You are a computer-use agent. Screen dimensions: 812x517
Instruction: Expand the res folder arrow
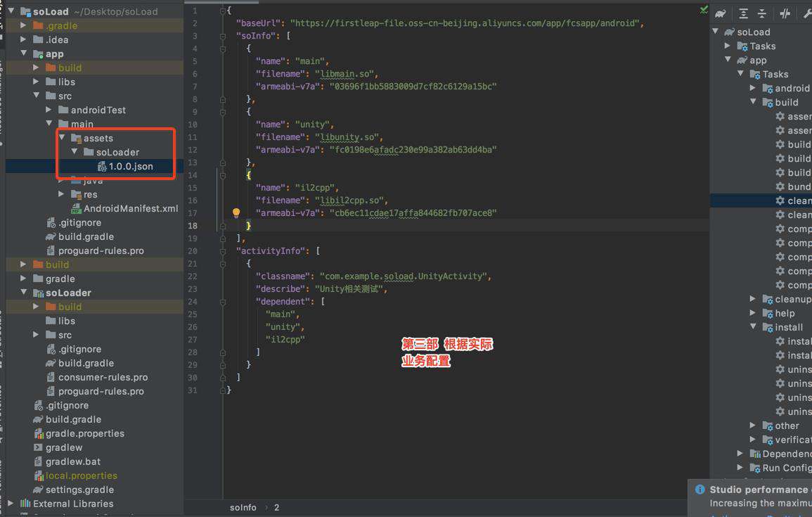[x=61, y=193]
